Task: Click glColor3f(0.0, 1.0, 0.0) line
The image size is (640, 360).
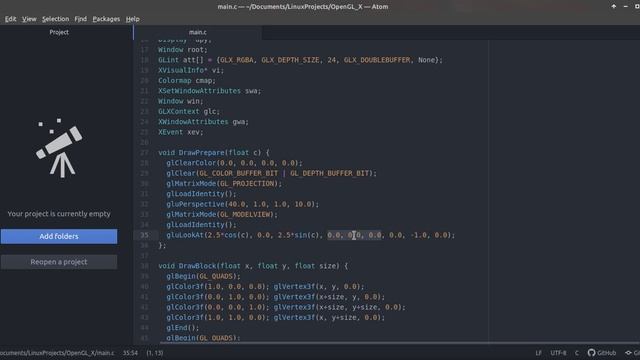Action: click(275, 297)
